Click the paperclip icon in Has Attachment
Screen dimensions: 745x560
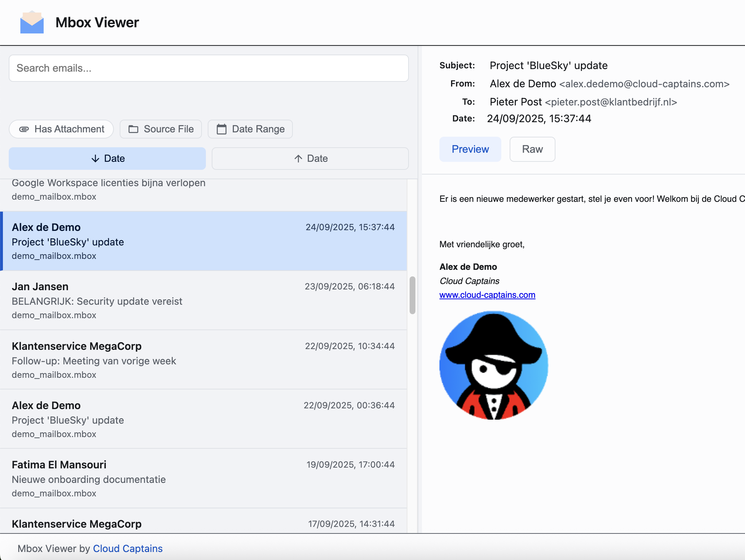pyautogui.click(x=24, y=129)
